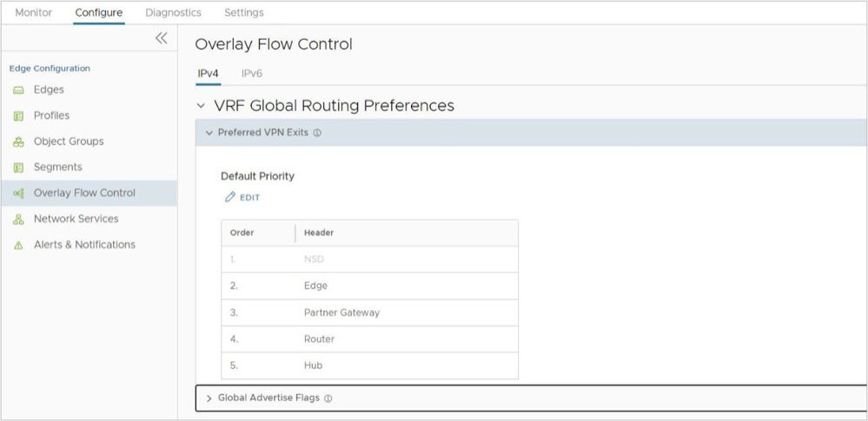
Task: Go to the Settings top tab
Action: [243, 13]
